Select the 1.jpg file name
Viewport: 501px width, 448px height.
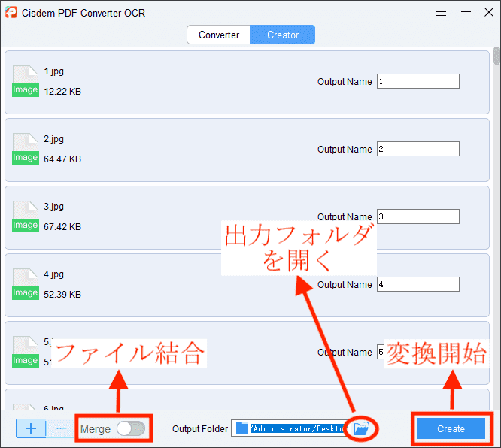pos(53,71)
